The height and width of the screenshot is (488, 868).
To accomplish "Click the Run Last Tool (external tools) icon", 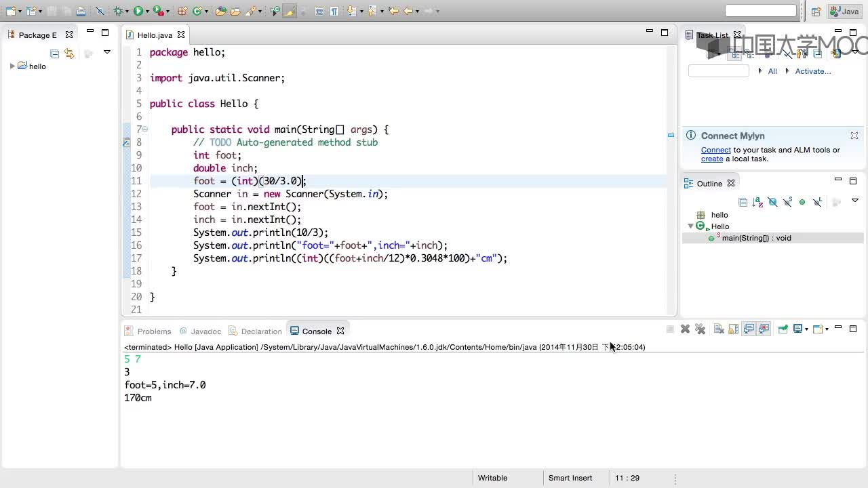I will [x=158, y=11].
